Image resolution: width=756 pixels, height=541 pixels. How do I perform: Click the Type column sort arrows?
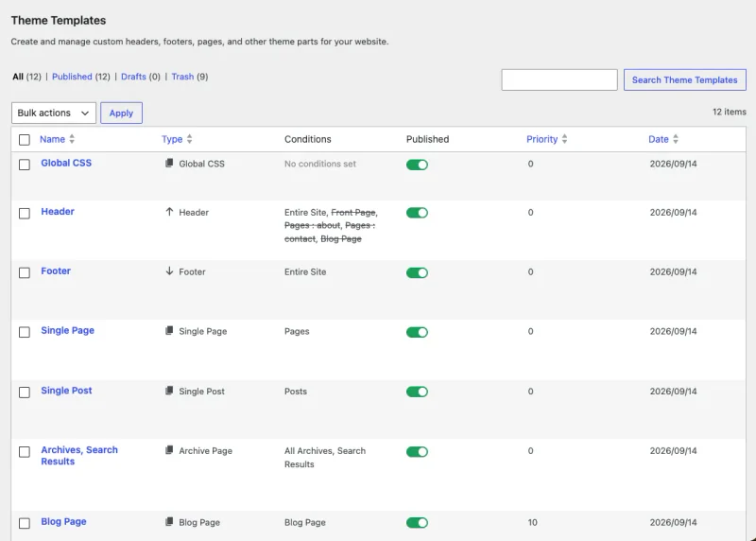click(190, 139)
